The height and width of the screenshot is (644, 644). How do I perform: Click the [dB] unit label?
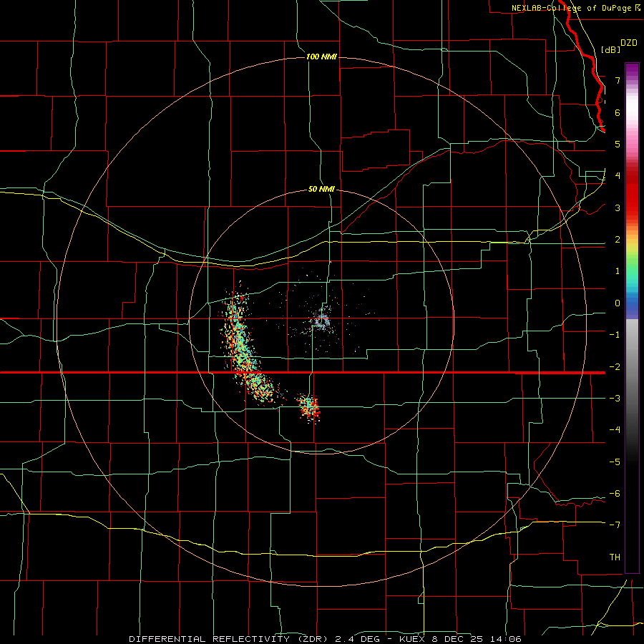(x=611, y=49)
